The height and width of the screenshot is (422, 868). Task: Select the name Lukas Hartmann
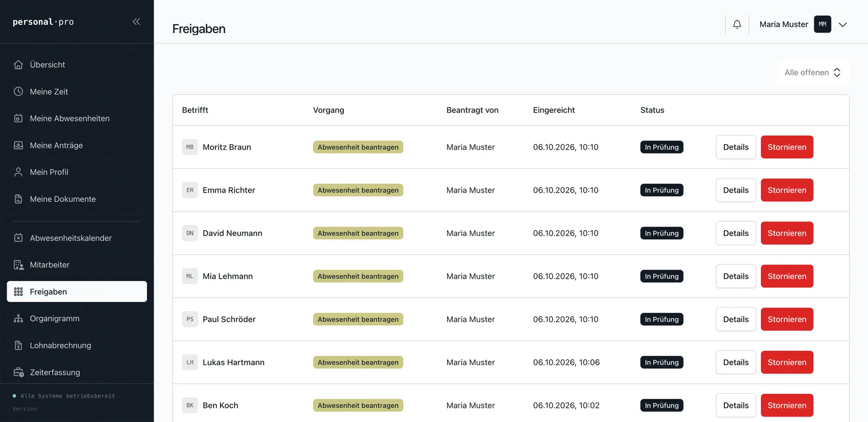tap(233, 362)
